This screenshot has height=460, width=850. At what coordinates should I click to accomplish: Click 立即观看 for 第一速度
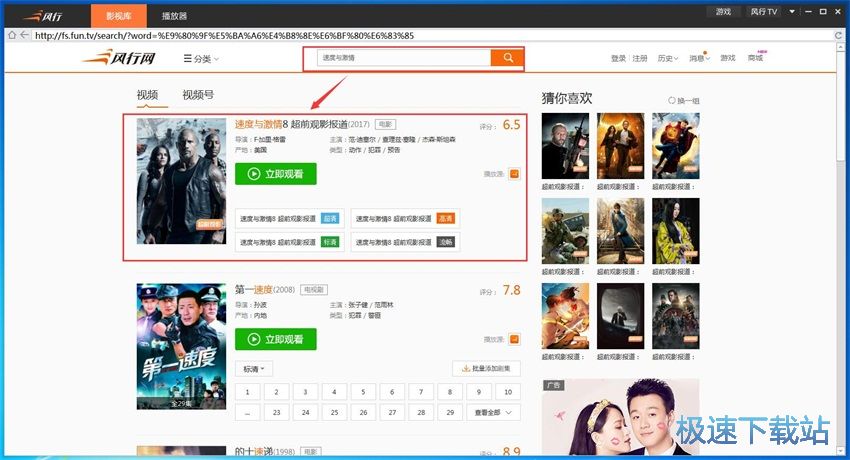point(275,339)
